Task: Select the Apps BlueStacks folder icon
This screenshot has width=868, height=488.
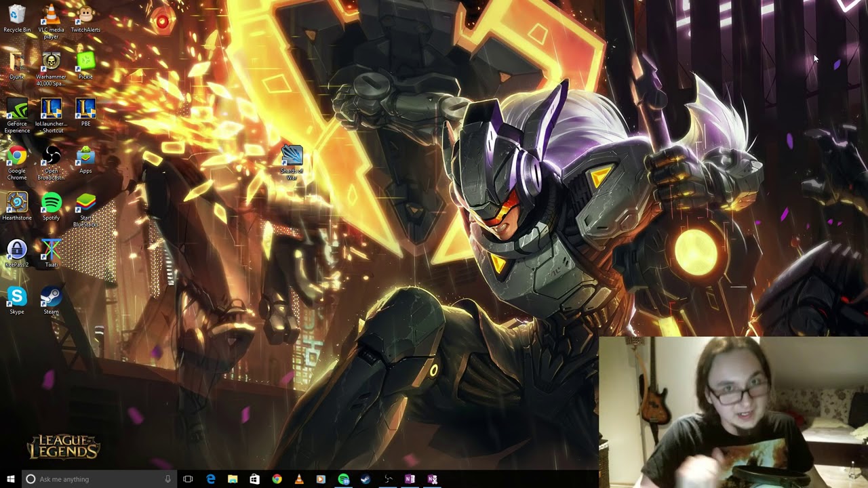Action: point(85,160)
